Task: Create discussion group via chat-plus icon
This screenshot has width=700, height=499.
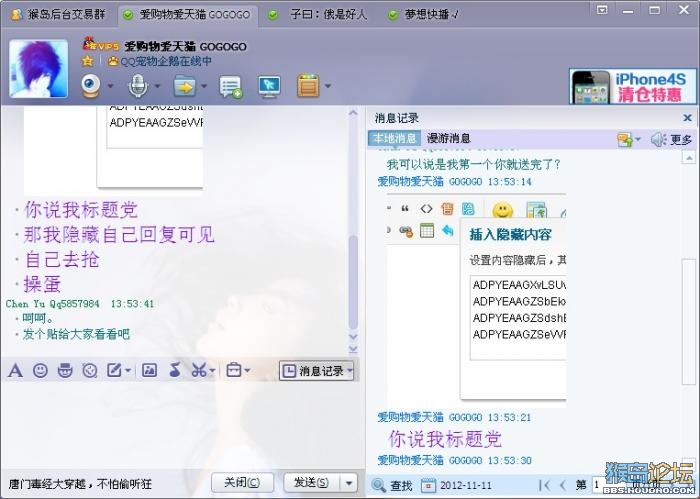Action: tap(231, 87)
